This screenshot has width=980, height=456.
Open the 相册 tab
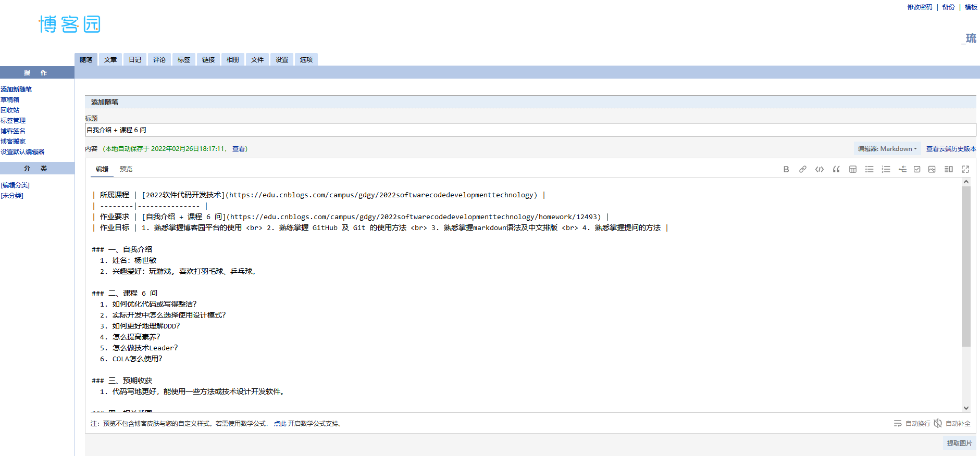[233, 60]
